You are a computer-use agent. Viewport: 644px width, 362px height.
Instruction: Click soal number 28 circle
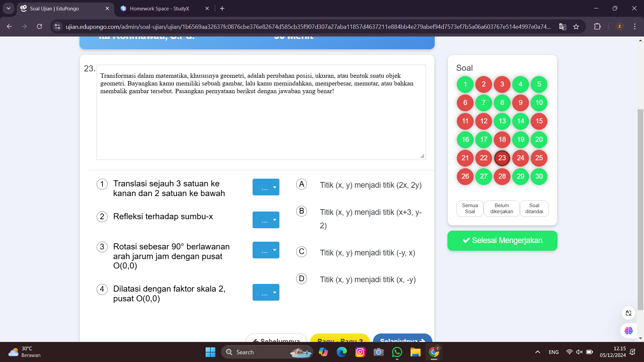click(501, 176)
